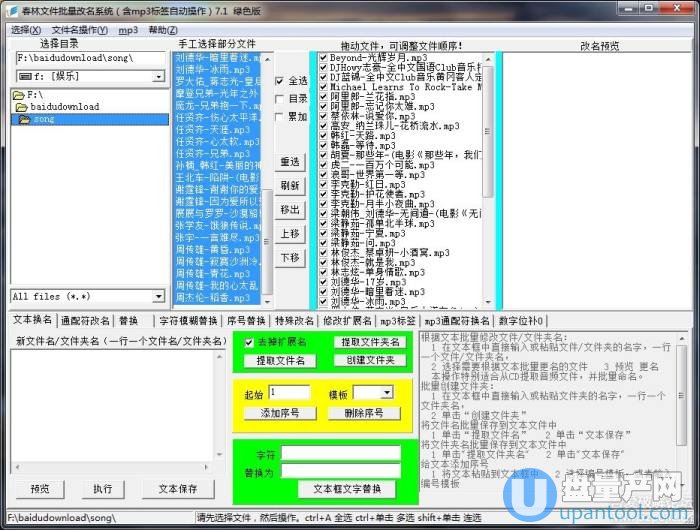This screenshot has height=530, width=700.
Task: Select 韩磊-等待.mp3 in checked list
Action: click(x=362, y=145)
